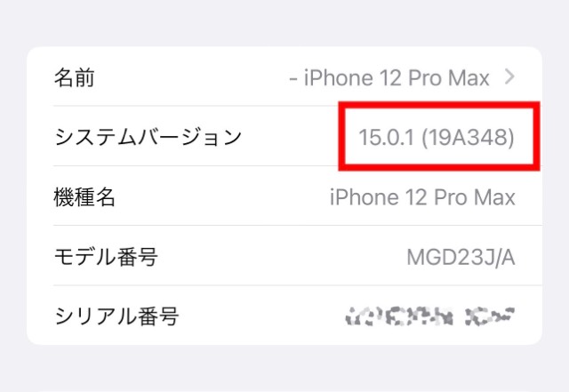Tap the 名前 label

pos(75,77)
